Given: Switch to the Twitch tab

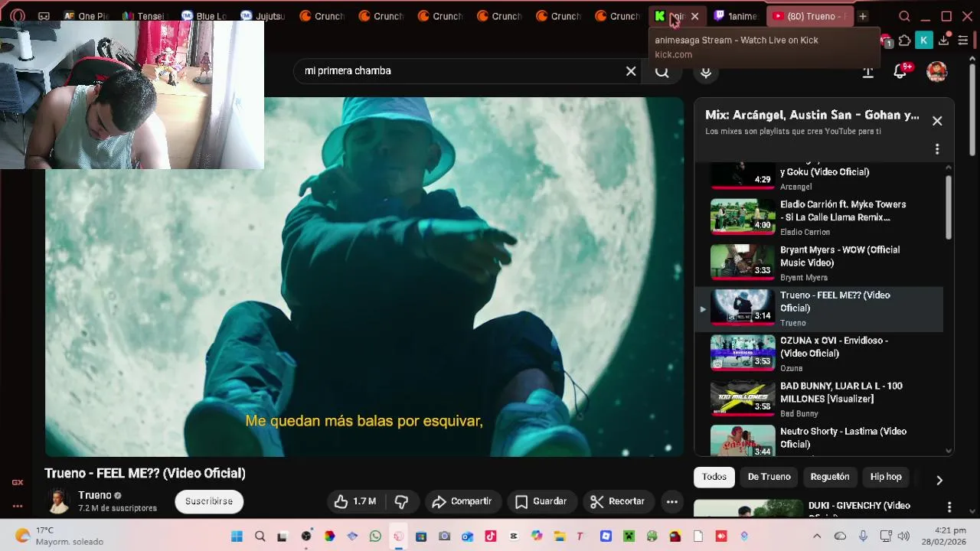Looking at the screenshot, I should point(736,16).
